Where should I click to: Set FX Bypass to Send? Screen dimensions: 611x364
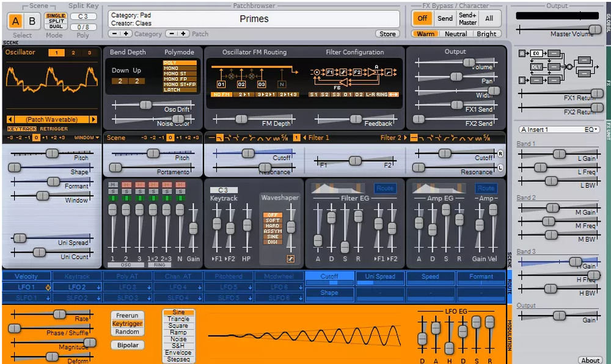pyautogui.click(x=445, y=18)
